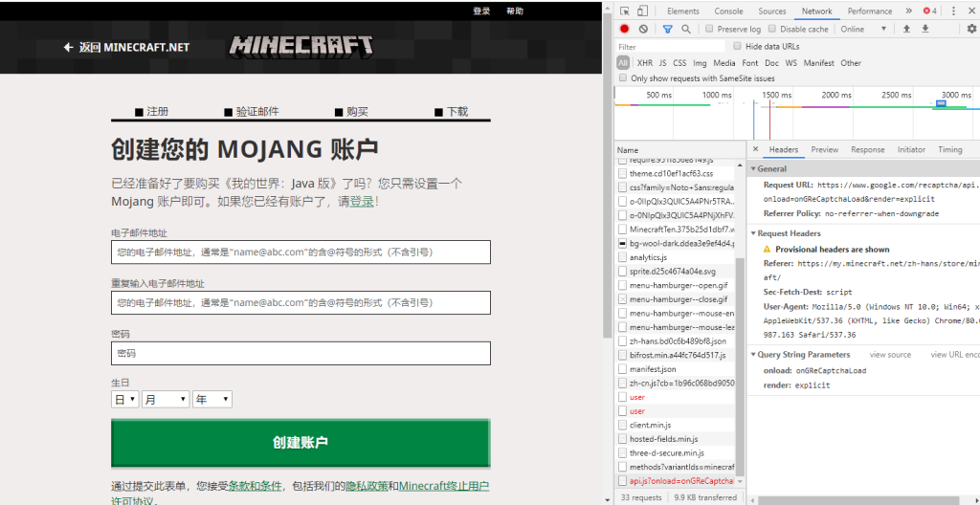Clear the network log with the clear icon
Viewport: 980px width, 505px height.
click(x=643, y=30)
